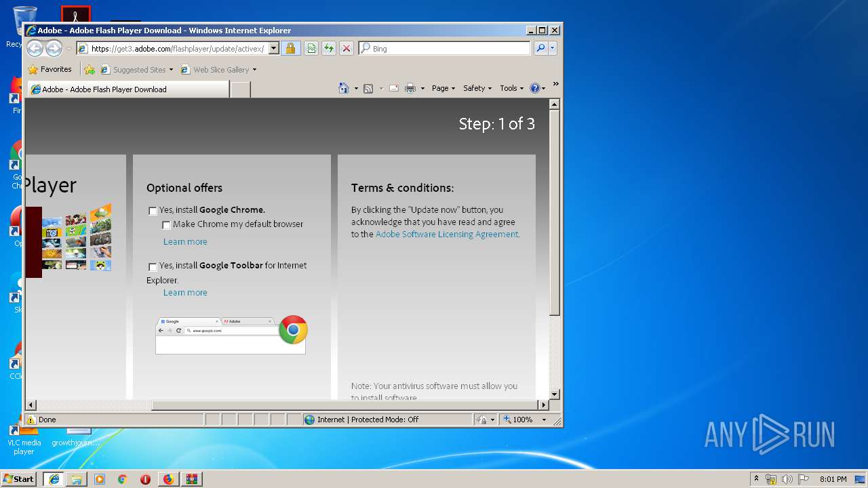Expand the command bar chevron overflow
The height and width of the screenshot is (488, 868).
click(x=556, y=84)
